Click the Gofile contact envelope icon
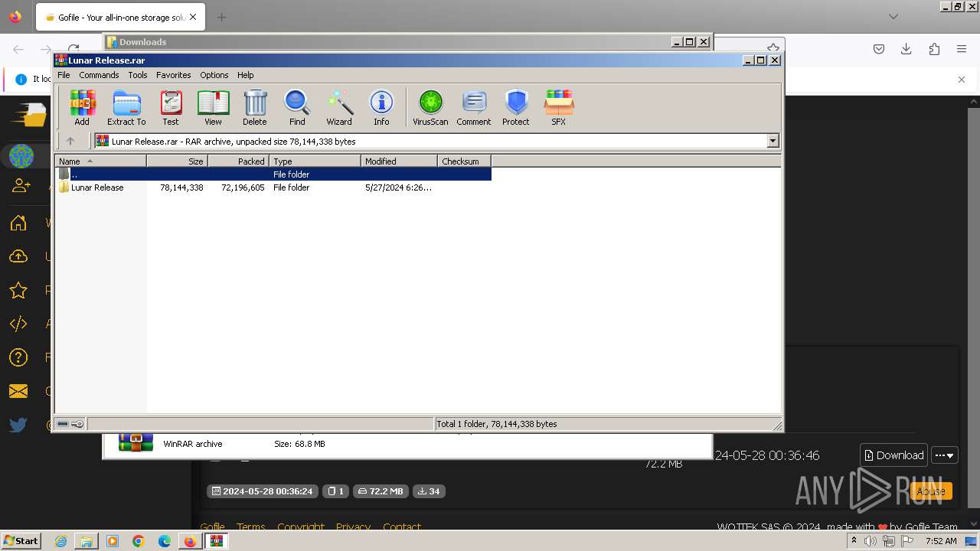Image resolution: width=980 pixels, height=551 pixels. (18, 391)
